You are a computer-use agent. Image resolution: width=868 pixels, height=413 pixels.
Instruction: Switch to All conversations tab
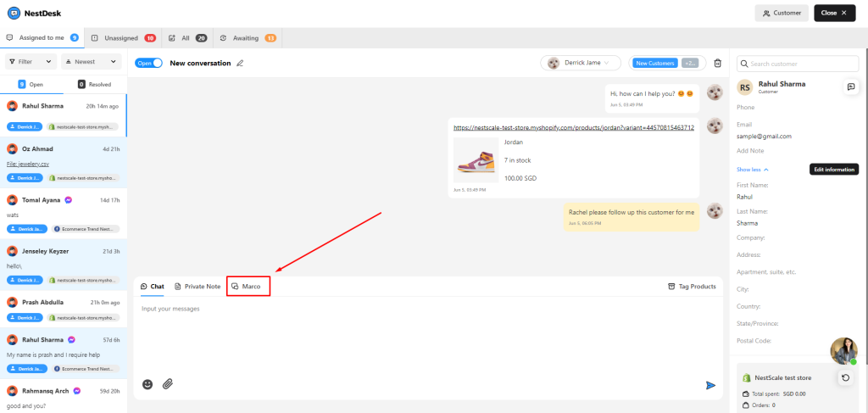[187, 38]
